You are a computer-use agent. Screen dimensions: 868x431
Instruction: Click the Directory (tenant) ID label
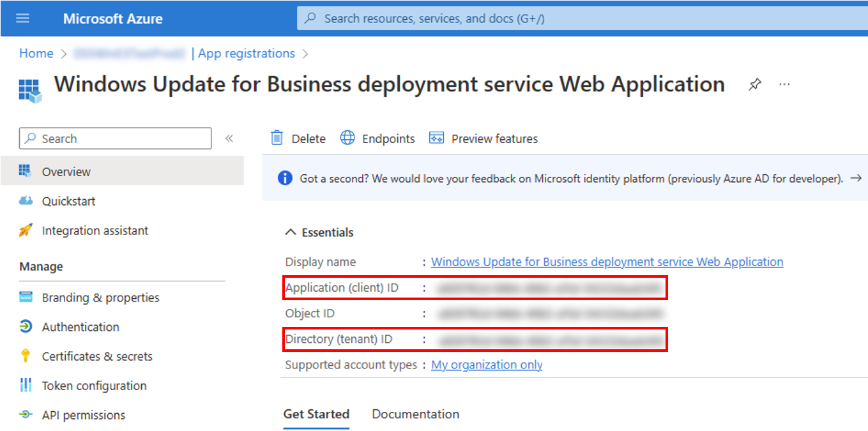pyautogui.click(x=339, y=339)
